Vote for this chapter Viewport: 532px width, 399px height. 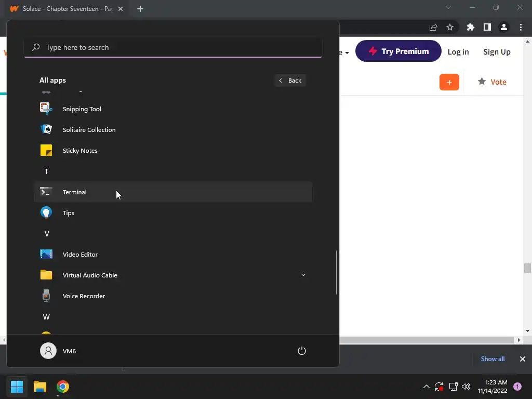tap(492, 82)
